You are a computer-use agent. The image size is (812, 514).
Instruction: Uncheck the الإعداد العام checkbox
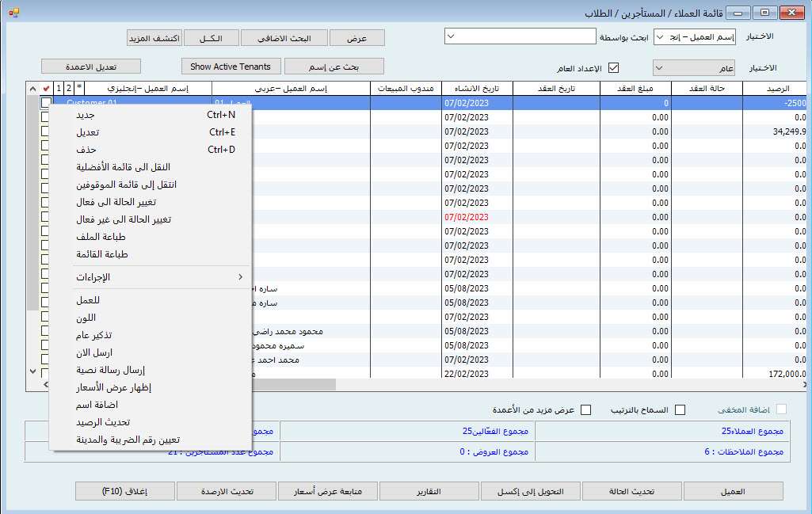coord(612,67)
